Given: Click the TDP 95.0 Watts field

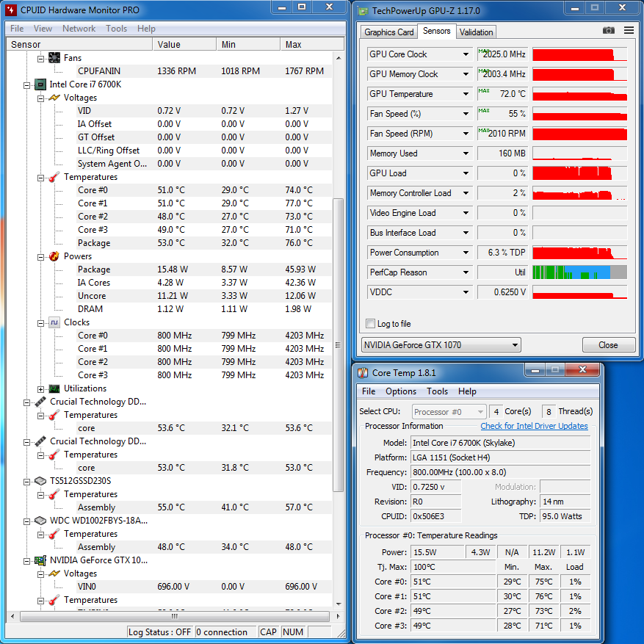Looking at the screenshot, I should [x=565, y=516].
